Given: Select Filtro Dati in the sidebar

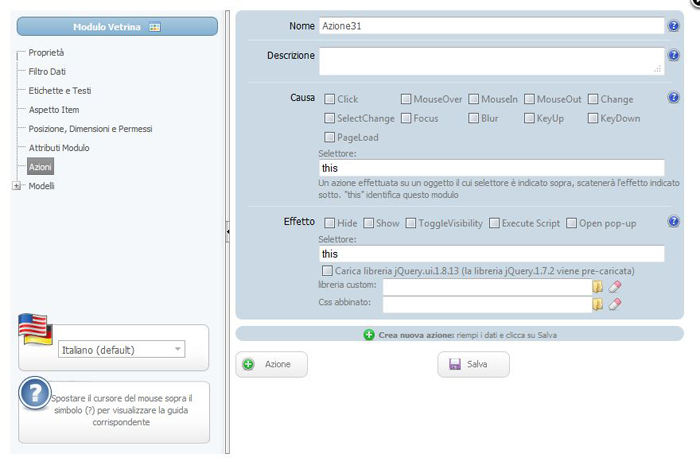Looking at the screenshot, I should click(x=47, y=71).
